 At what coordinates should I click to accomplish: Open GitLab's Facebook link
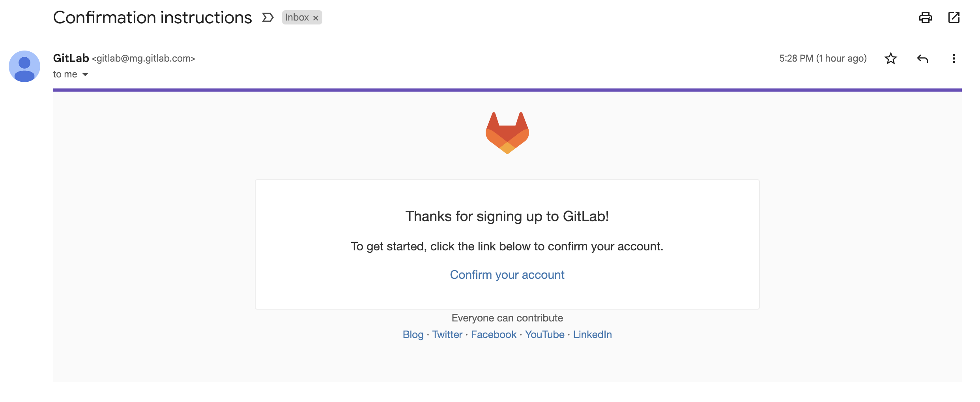(x=493, y=334)
